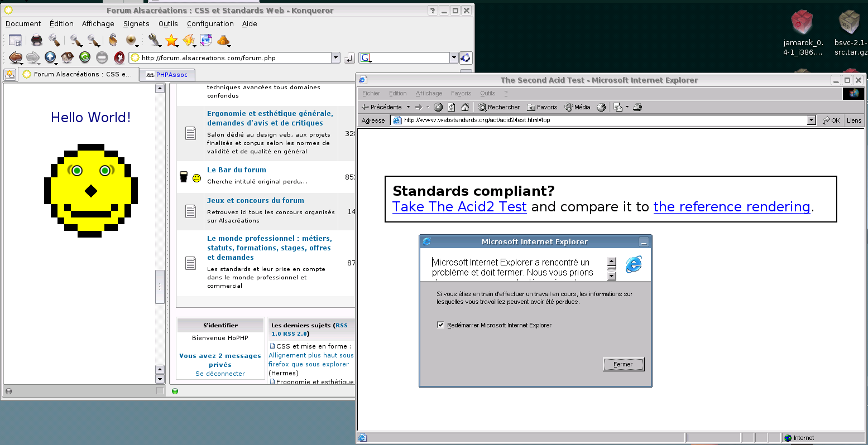The height and width of the screenshot is (445, 868).
Task: Click the Vous avez 2 messages privés link
Action: 220,360
